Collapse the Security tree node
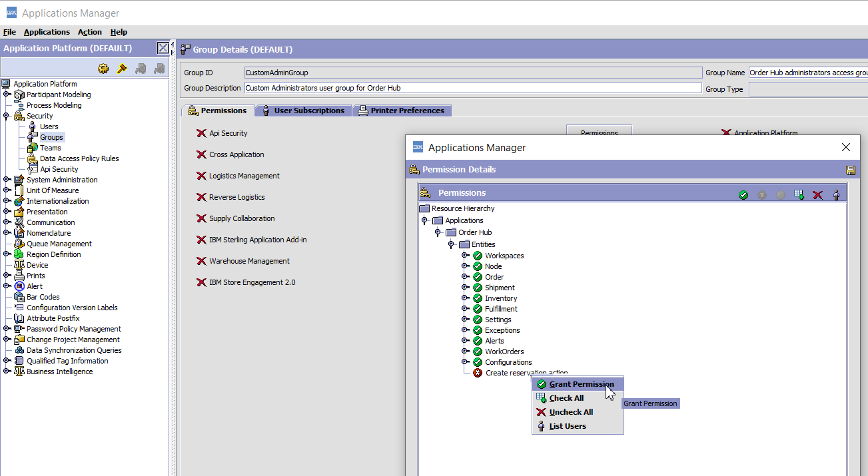The image size is (868, 476). [7, 116]
